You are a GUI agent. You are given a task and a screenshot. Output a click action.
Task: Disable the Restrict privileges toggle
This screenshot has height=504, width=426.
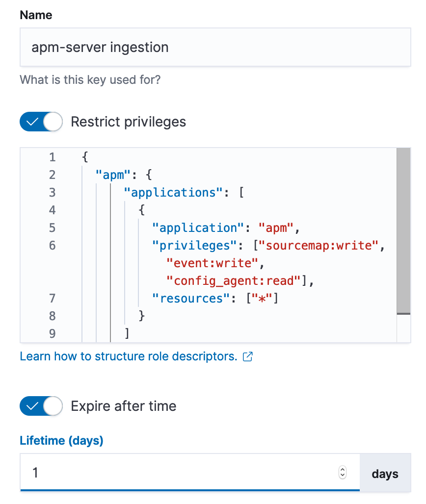click(41, 122)
